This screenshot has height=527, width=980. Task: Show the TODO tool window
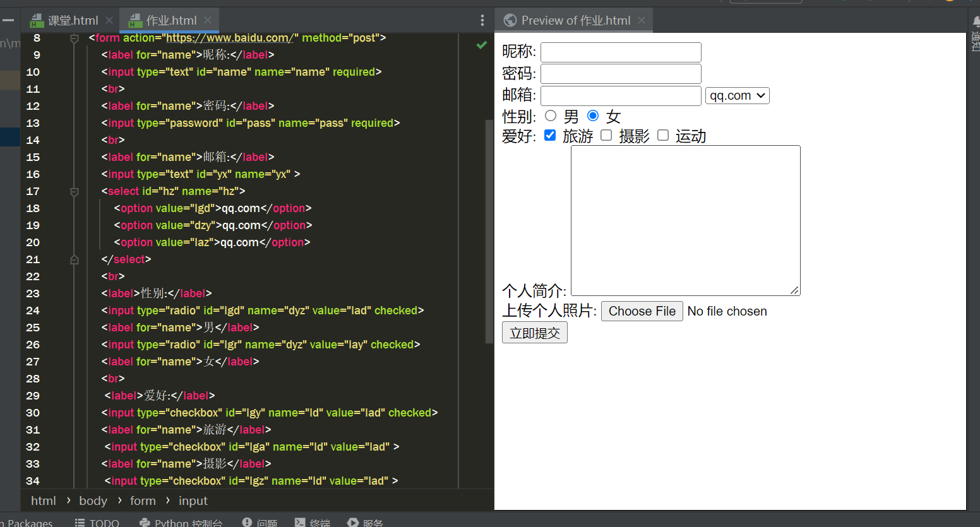tap(97, 523)
